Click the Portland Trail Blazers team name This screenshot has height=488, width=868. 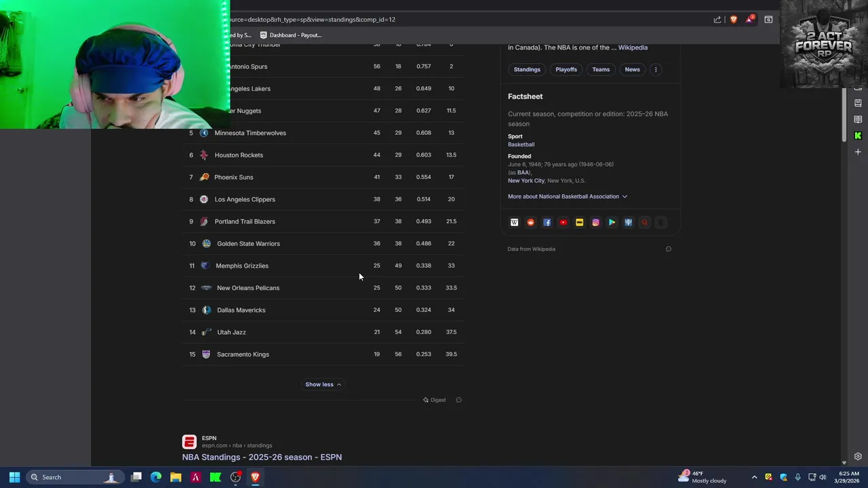(245, 222)
